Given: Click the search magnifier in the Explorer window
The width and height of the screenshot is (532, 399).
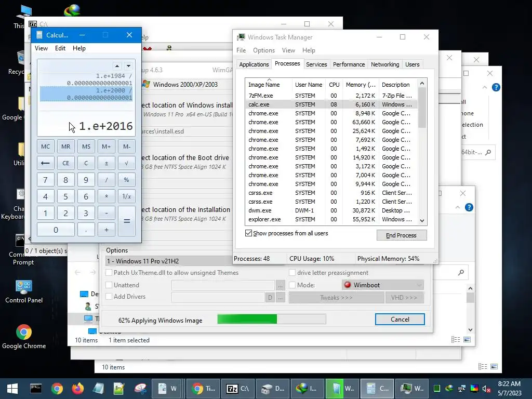Looking at the screenshot, I should [x=461, y=272].
